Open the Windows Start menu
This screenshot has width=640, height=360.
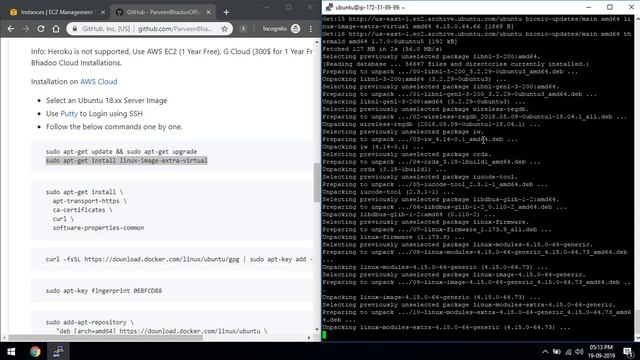11,351
